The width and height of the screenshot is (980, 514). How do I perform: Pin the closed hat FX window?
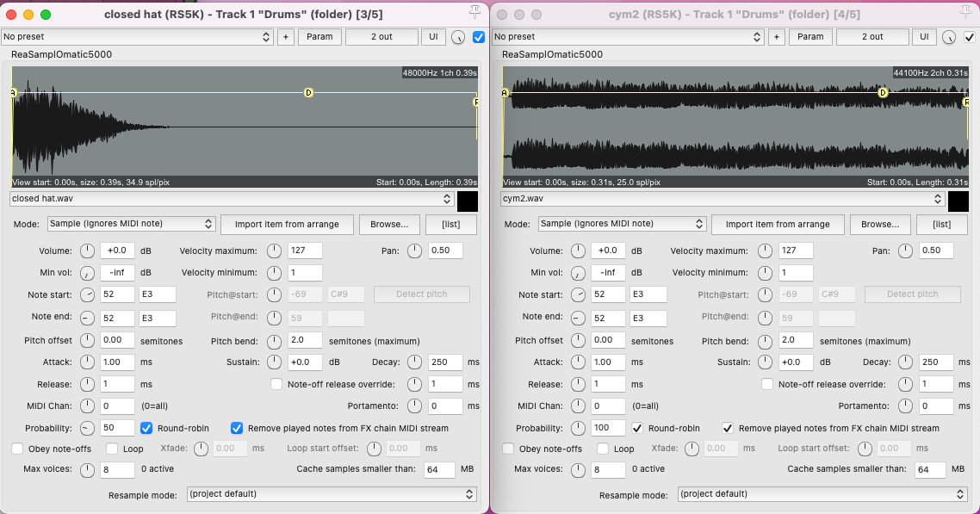(474, 13)
